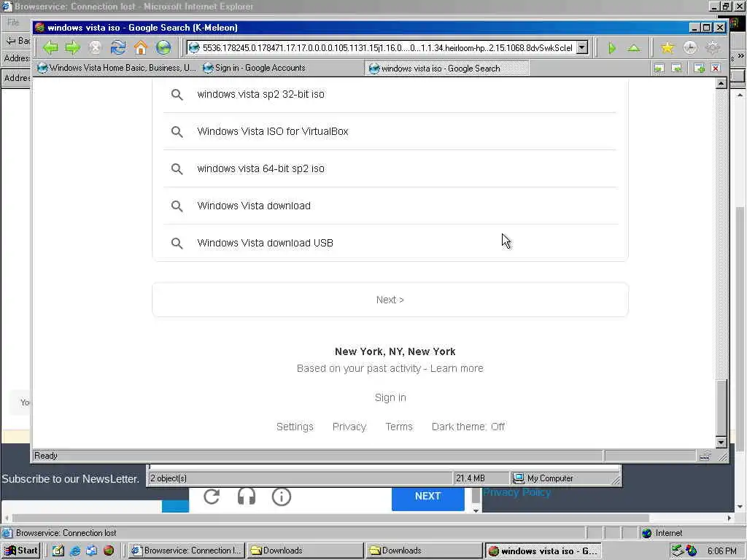Click the previous tab icon on tab bar
Viewport: 747px width, 560px height.
tap(659, 68)
